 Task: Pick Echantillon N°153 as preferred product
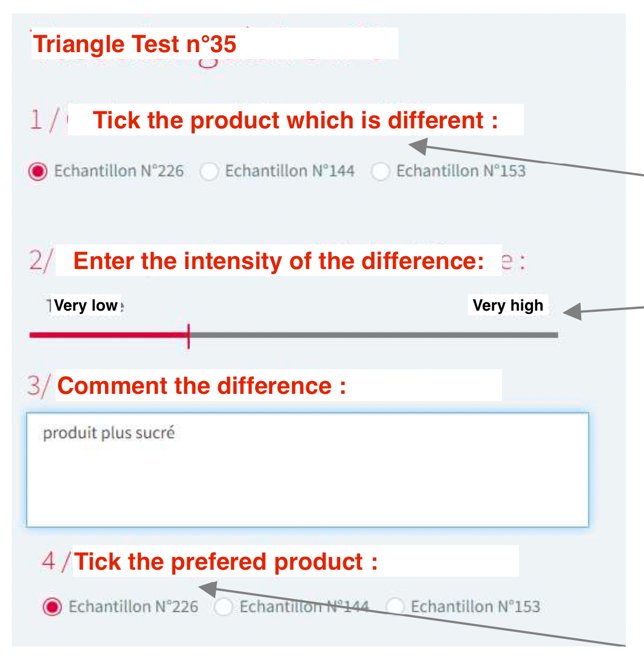click(x=395, y=607)
